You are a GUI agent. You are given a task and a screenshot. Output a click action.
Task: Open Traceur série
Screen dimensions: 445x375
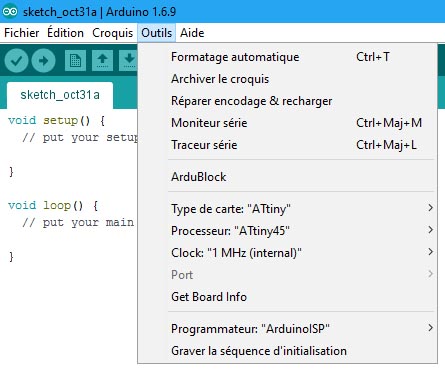pyautogui.click(x=287, y=145)
